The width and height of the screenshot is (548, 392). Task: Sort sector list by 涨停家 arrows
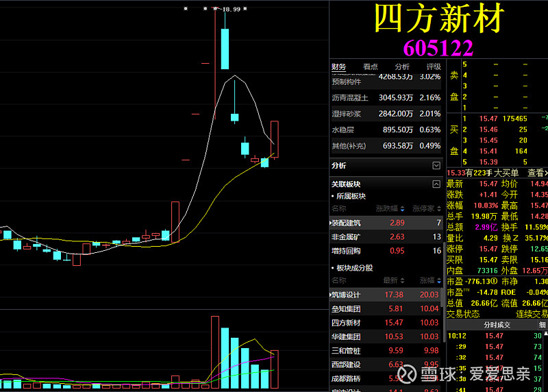click(439, 209)
